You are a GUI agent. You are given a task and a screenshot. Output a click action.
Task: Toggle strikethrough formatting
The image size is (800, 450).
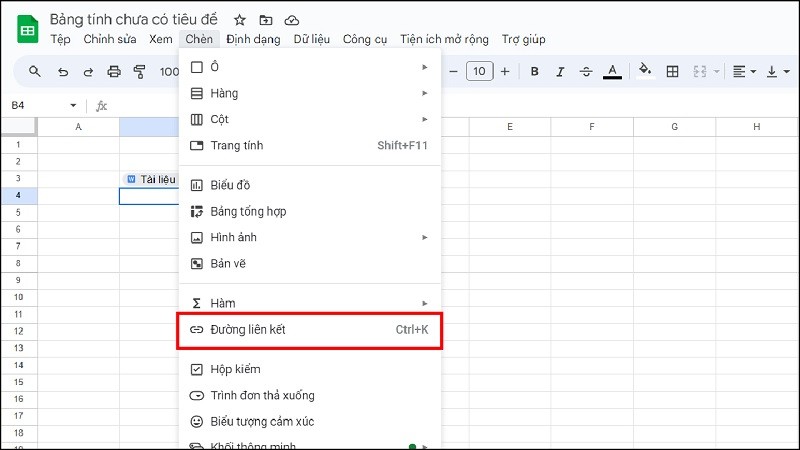pos(586,71)
